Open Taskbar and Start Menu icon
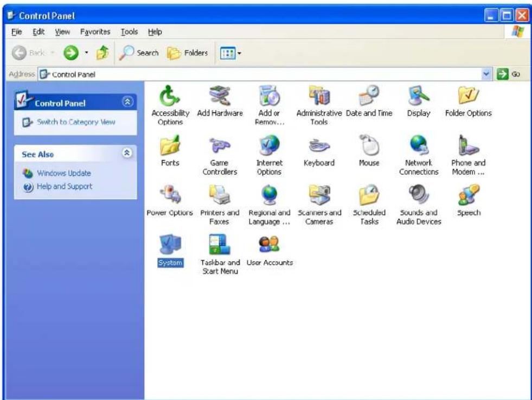The image size is (532, 400). coord(220,244)
